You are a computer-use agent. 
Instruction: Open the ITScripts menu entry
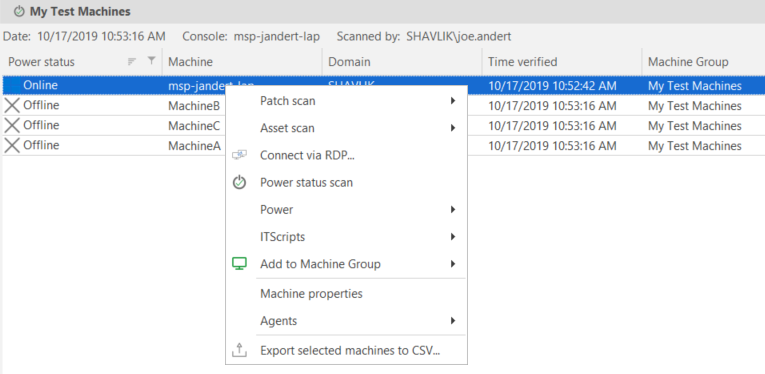pyautogui.click(x=346, y=237)
